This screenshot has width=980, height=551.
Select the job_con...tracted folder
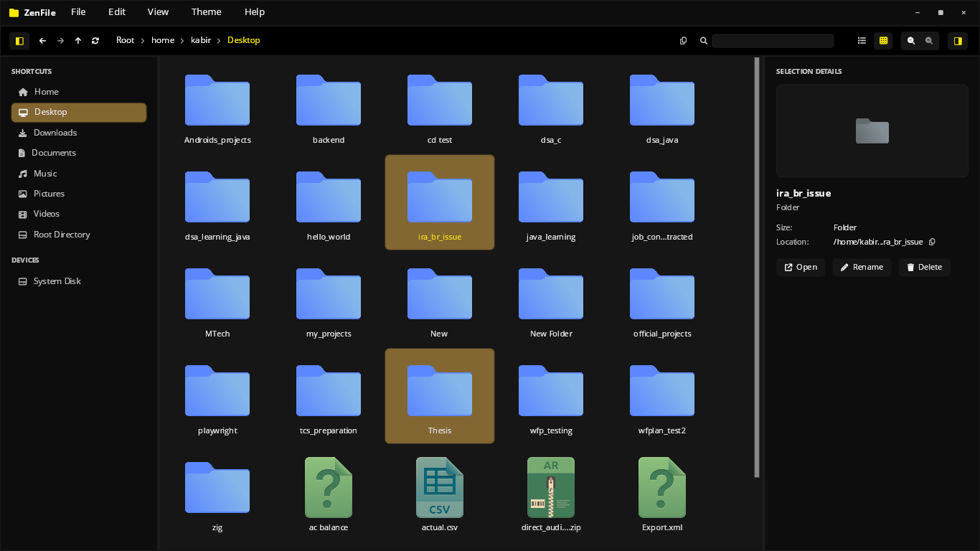tap(662, 203)
